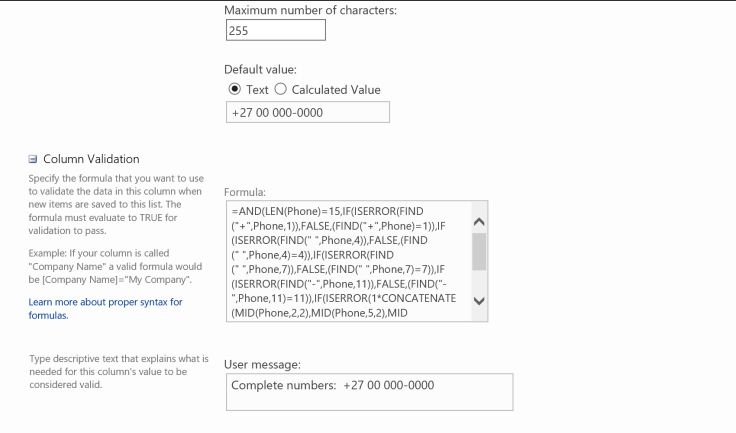The width and height of the screenshot is (736, 433).
Task: Collapse the Column Validation section icon
Action: [x=33, y=159]
